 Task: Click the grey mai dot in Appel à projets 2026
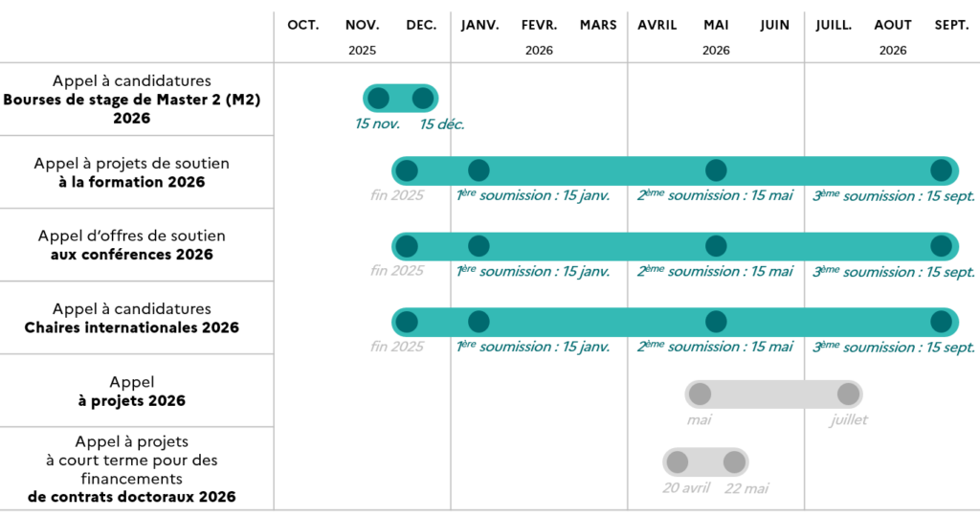(x=700, y=393)
